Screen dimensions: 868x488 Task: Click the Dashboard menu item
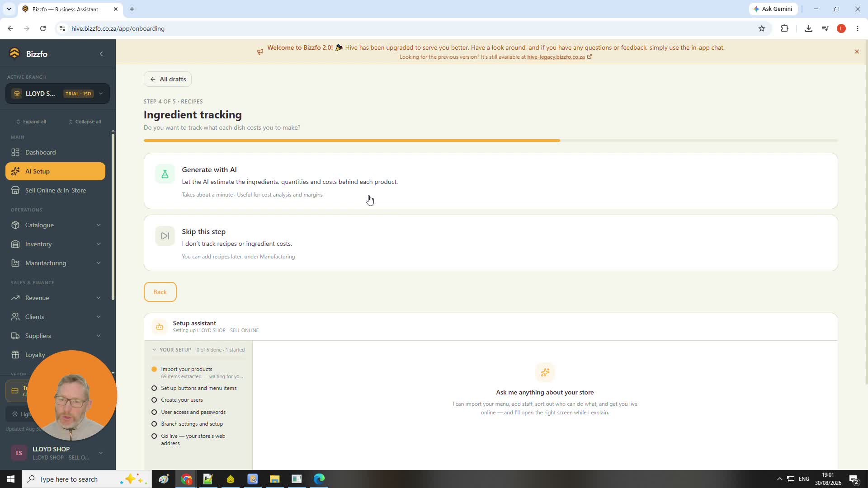pyautogui.click(x=55, y=152)
